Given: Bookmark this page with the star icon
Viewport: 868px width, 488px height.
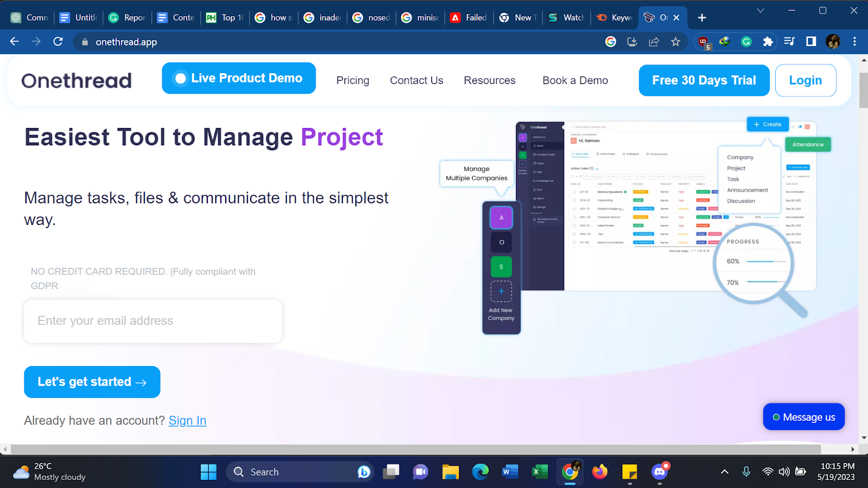Looking at the screenshot, I should tap(675, 42).
